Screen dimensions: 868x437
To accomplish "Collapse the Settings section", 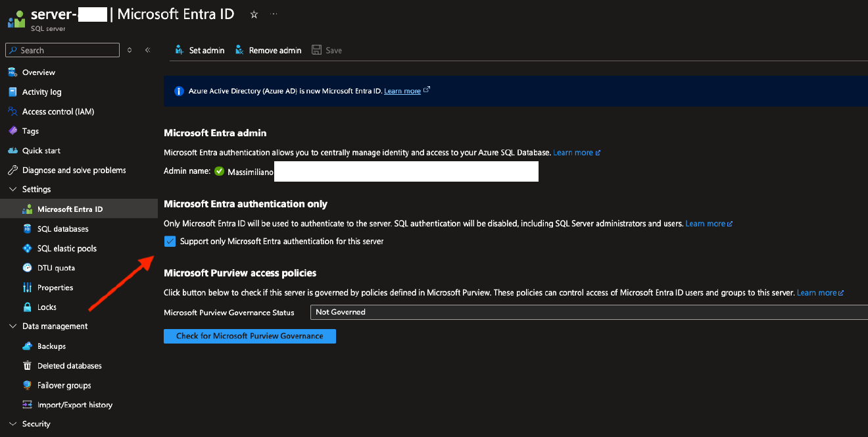I will coord(12,189).
